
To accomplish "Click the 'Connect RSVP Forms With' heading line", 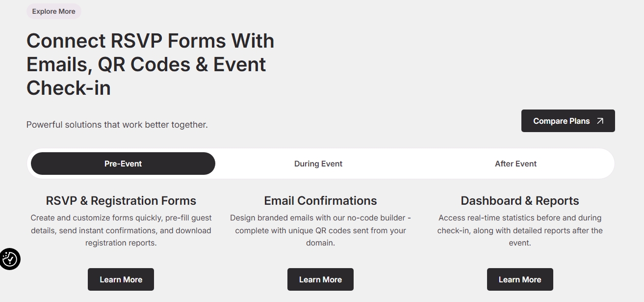I will click(150, 41).
